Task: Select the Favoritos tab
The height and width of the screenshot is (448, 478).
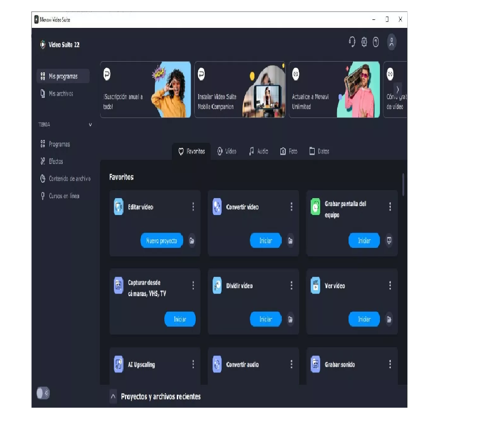Action: (192, 151)
